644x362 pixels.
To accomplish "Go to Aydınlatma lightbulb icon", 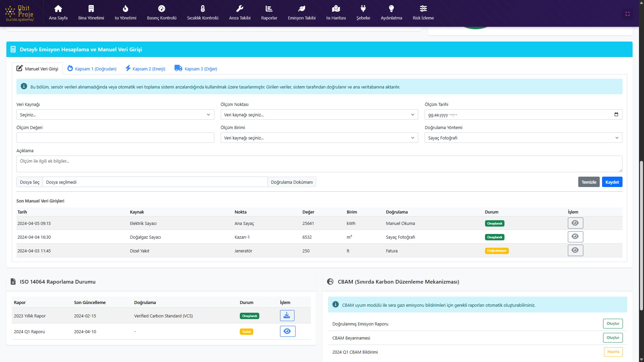I will click(x=391, y=9).
